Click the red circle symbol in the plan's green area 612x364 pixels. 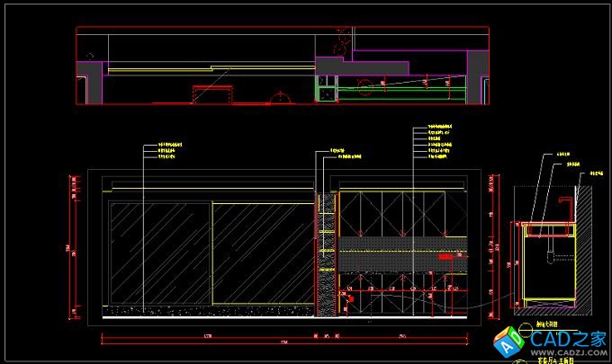point(364,87)
